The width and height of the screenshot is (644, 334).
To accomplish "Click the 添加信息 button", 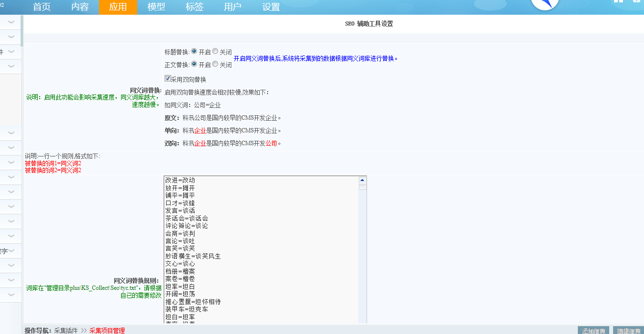I will pyautogui.click(x=594, y=331).
